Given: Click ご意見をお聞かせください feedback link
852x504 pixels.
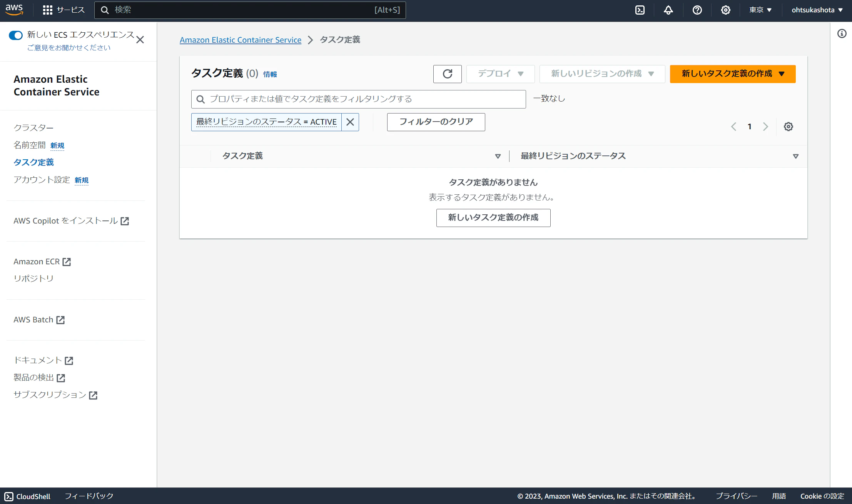Looking at the screenshot, I should tap(69, 48).
